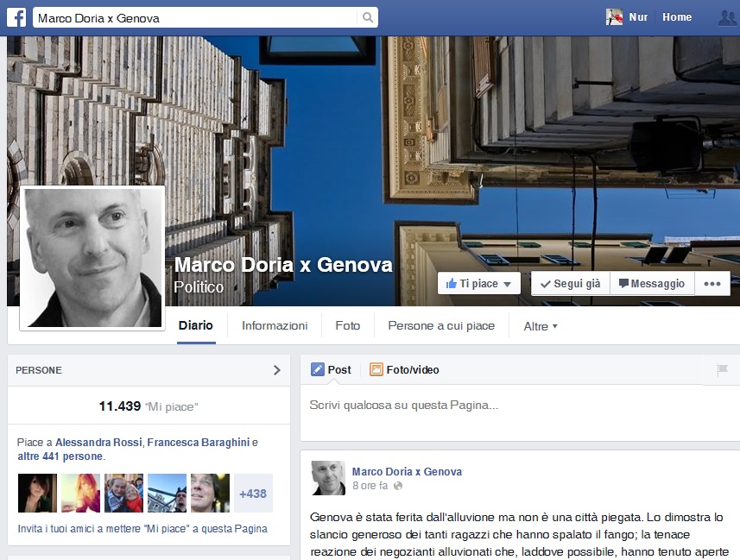Open the large page profile photo

click(x=92, y=258)
